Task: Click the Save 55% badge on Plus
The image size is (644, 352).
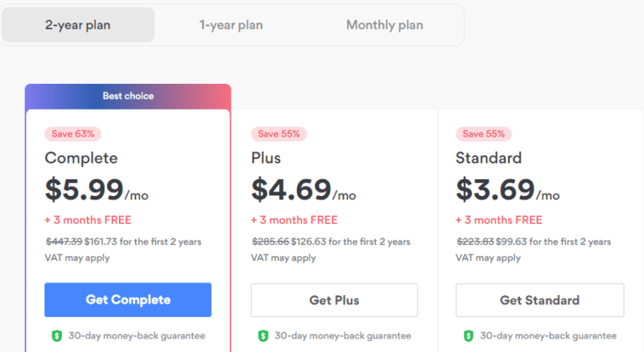Action: (279, 134)
